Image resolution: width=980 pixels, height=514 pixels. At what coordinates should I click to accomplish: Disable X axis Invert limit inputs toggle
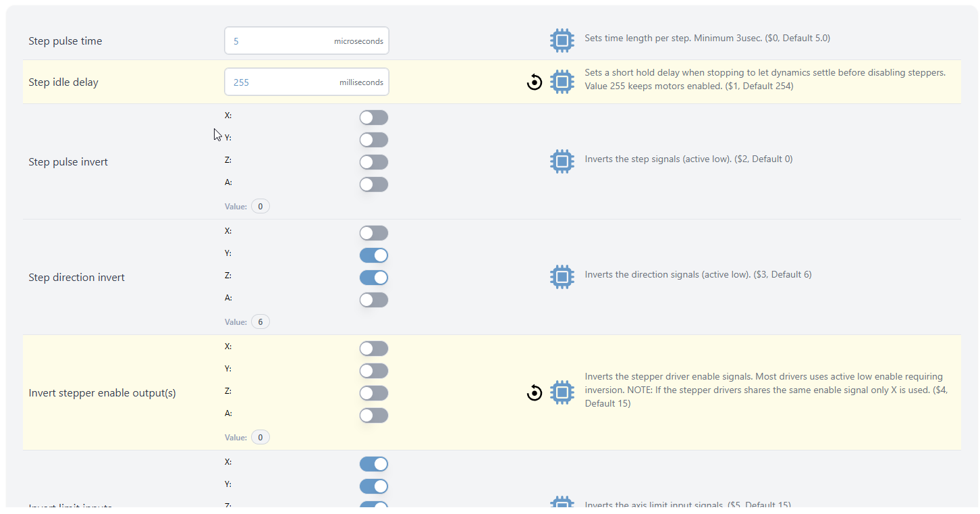click(374, 464)
